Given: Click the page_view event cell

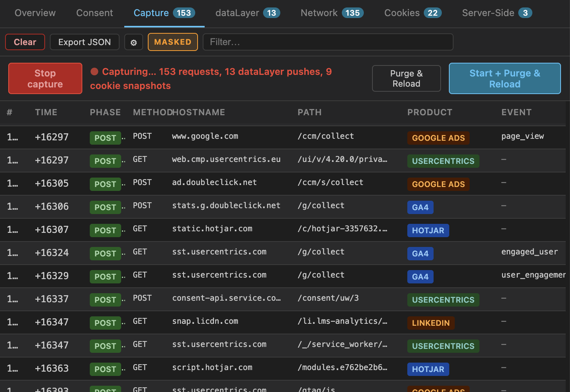Looking at the screenshot, I should [523, 136].
